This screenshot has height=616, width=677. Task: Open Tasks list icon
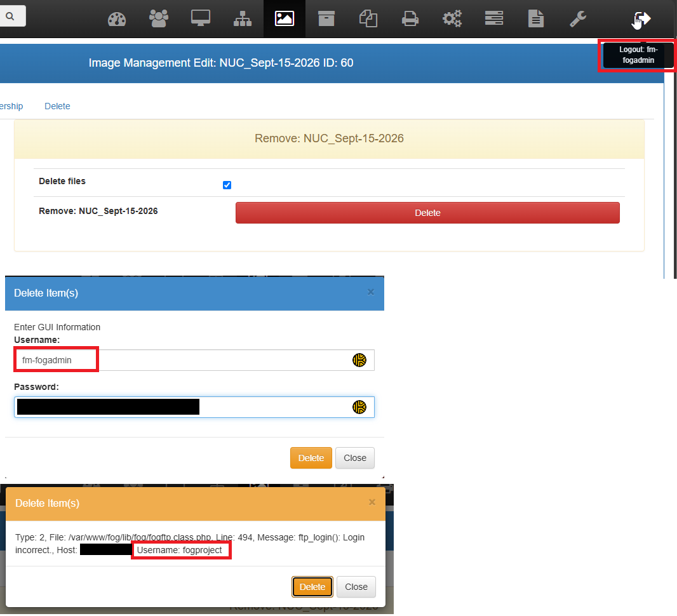pos(494,18)
